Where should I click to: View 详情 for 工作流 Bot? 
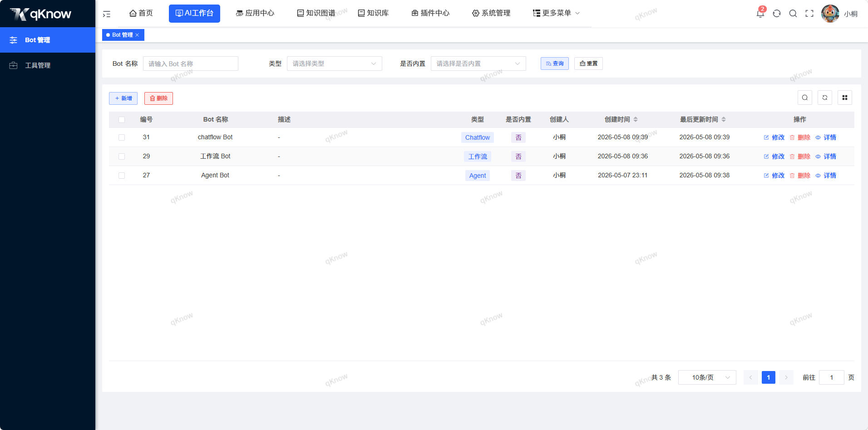(x=826, y=156)
